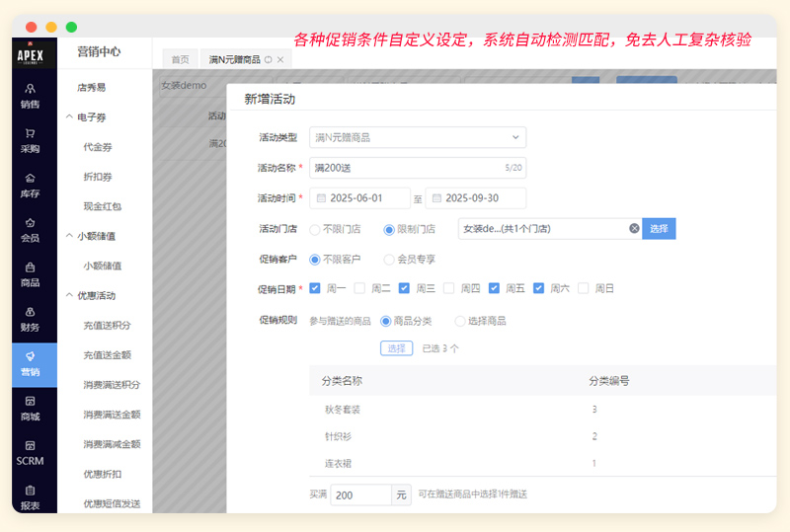Open 消费满送金额 menu item
This screenshot has height=532, width=790.
tap(112, 415)
